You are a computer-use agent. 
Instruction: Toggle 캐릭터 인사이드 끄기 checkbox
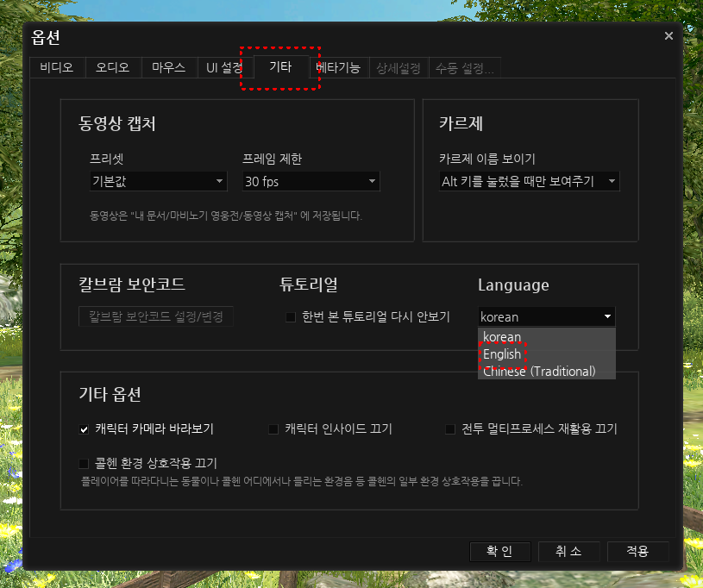(273, 429)
